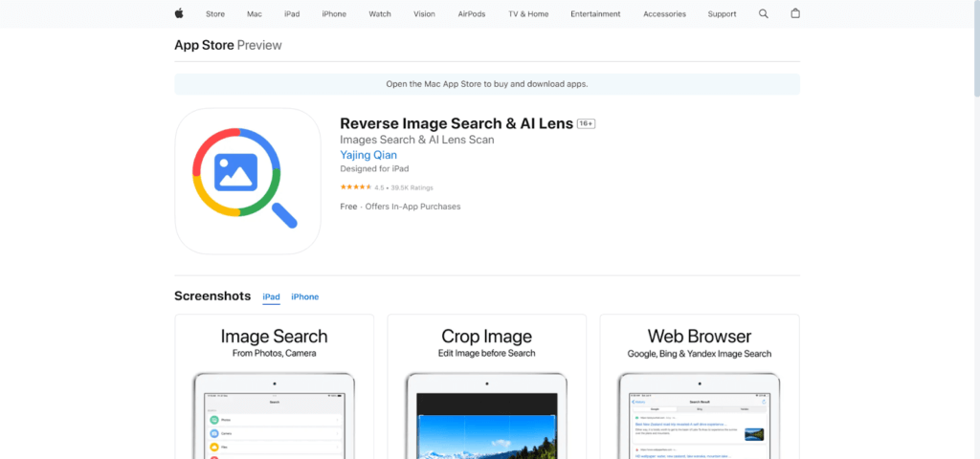View the Web Browser screenshot

coord(699,387)
